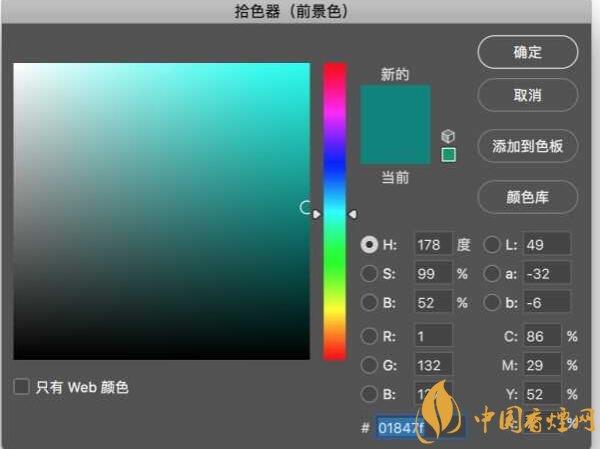Click the small green web-safe color square
Image resolution: width=600 pixels, height=449 pixels.
click(448, 154)
